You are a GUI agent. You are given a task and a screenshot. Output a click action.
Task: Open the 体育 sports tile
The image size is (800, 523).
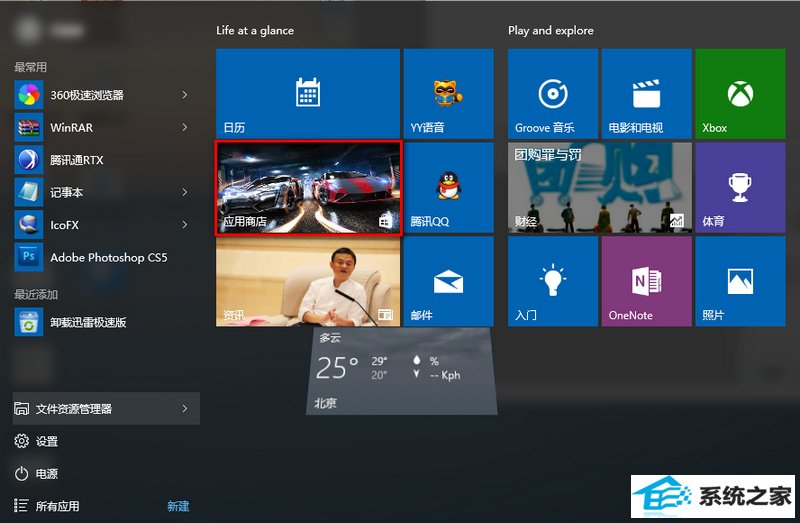pyautogui.click(x=740, y=187)
